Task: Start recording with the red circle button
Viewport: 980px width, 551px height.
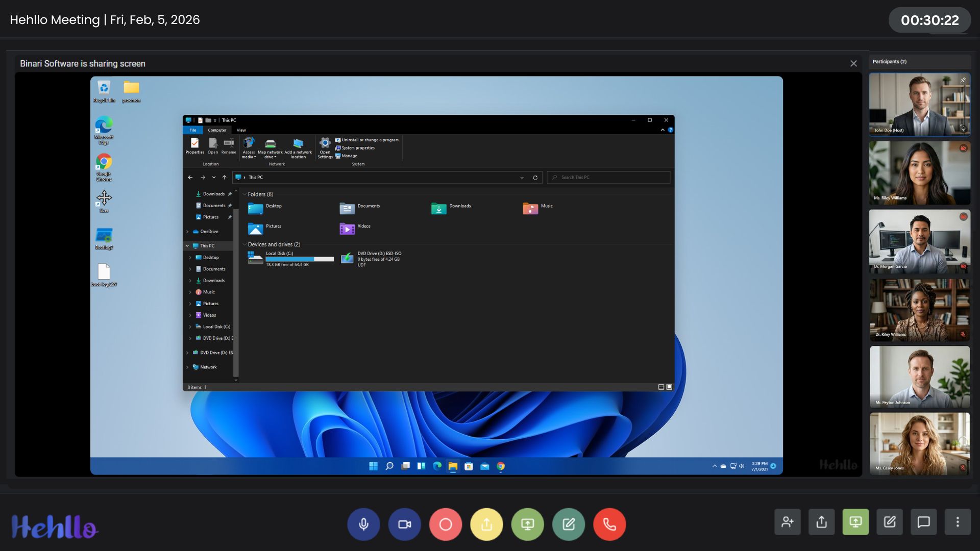Action: click(446, 524)
